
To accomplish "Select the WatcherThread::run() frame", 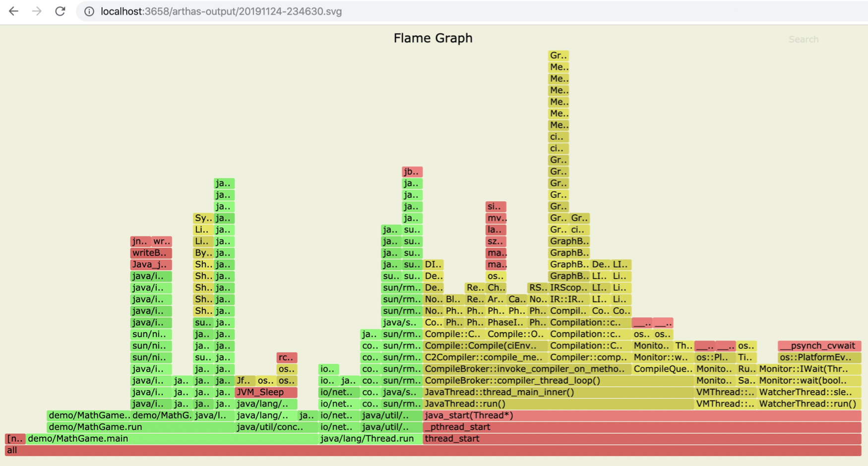I will [809, 404].
